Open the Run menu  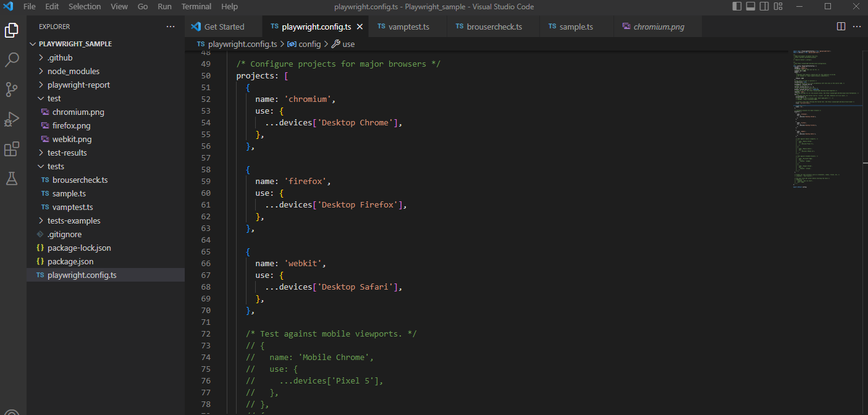click(164, 7)
